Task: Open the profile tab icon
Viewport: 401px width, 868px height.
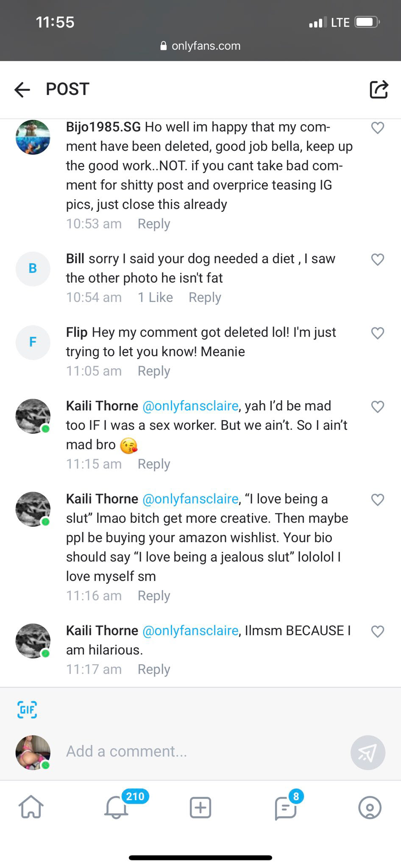Action: pos(370,807)
